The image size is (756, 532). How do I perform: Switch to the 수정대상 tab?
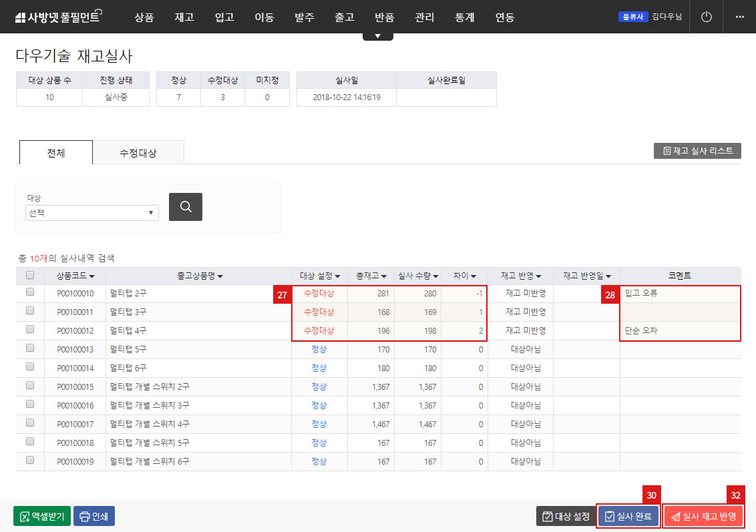[138, 152]
